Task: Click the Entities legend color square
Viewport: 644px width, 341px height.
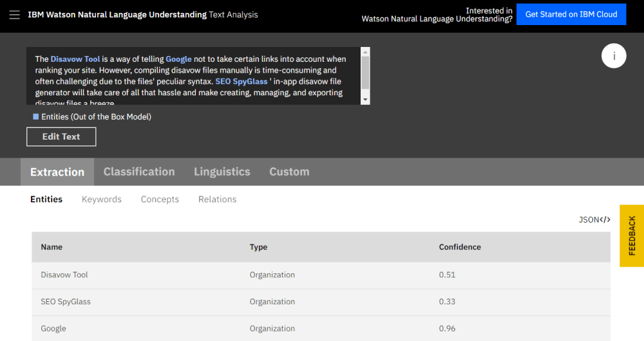Action: (36, 116)
